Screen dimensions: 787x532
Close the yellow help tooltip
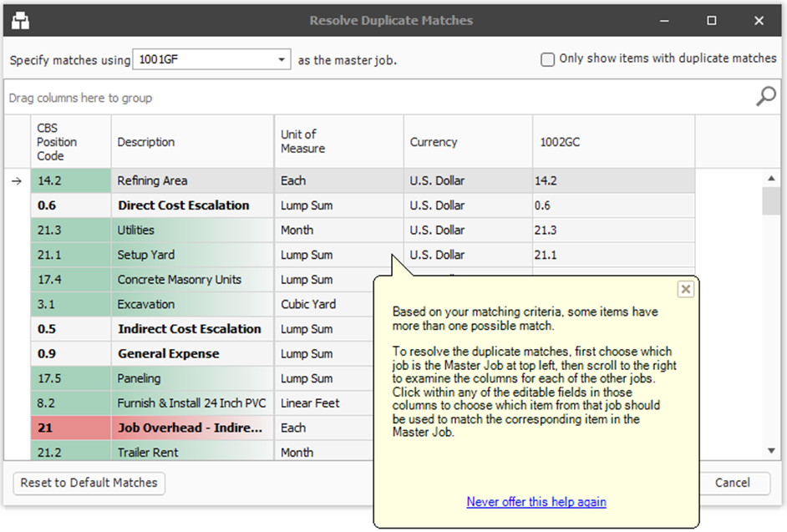coord(685,289)
